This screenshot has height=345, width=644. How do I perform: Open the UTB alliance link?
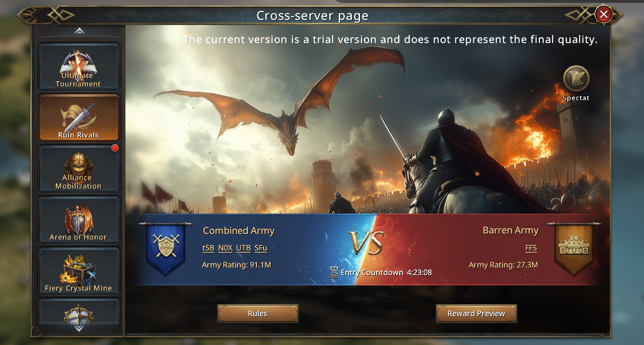click(x=243, y=248)
